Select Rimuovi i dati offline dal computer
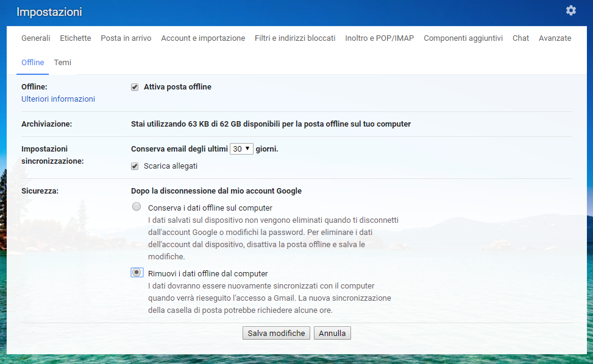 [x=137, y=272]
